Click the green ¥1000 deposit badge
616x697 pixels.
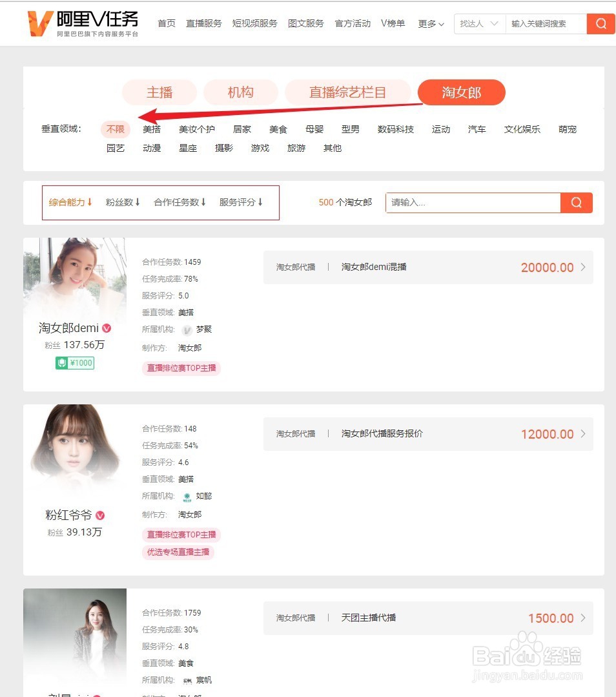coord(75,363)
